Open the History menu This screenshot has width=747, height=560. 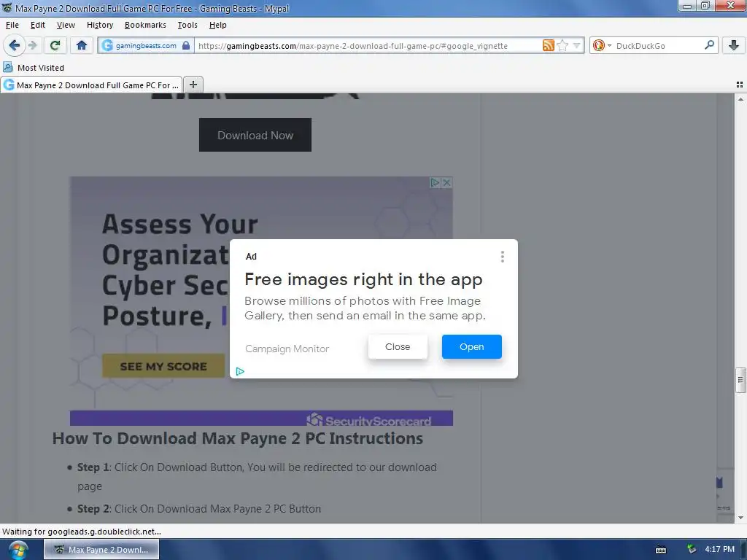tap(99, 25)
